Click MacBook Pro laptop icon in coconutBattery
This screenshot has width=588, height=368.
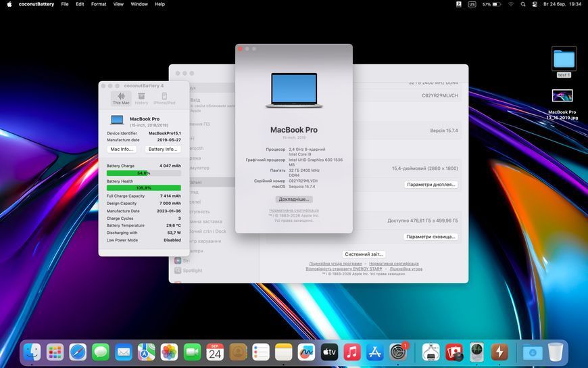117,120
